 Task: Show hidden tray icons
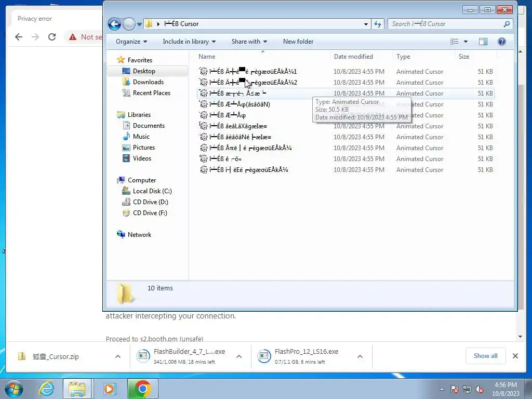pyautogui.click(x=442, y=389)
